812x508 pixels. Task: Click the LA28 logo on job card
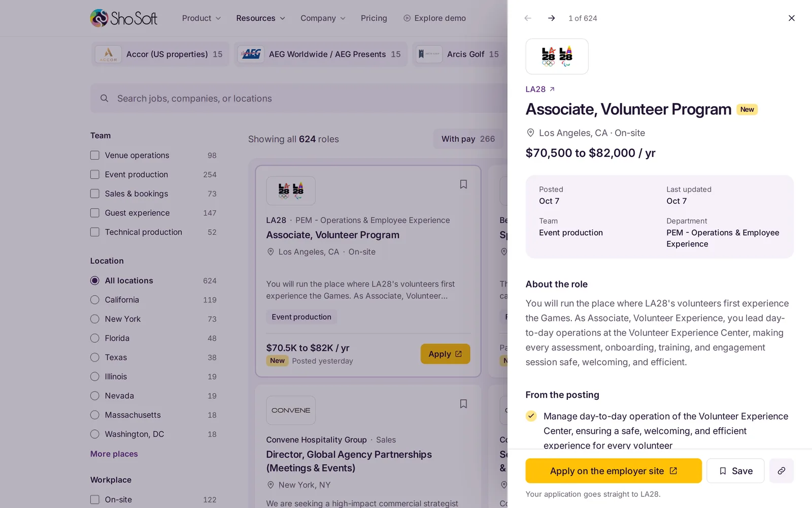(291, 190)
